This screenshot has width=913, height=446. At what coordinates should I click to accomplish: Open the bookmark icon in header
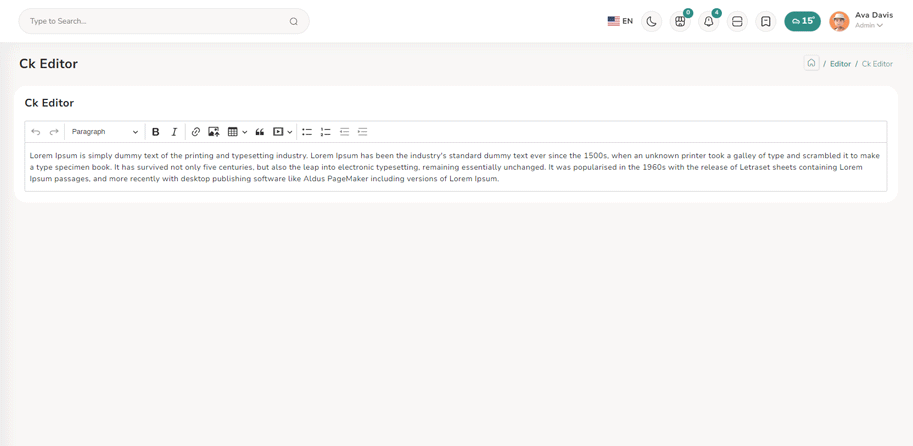(766, 21)
